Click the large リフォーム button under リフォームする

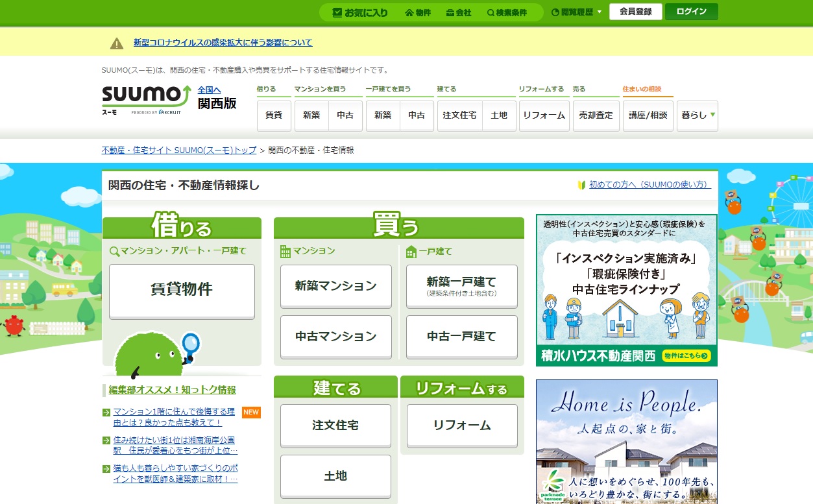coord(462,426)
